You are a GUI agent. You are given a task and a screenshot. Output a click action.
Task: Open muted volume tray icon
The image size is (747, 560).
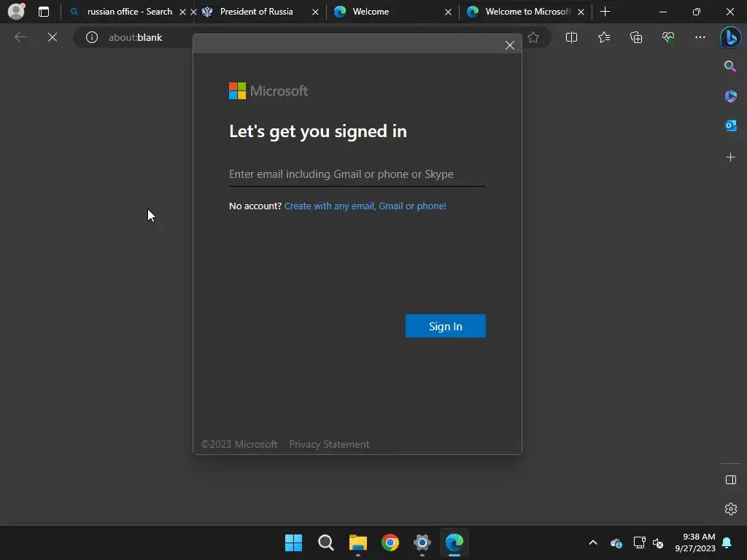click(658, 542)
